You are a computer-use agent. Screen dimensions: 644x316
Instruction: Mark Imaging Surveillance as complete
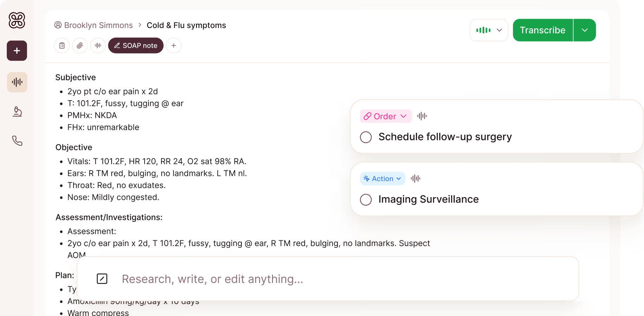coord(366,200)
